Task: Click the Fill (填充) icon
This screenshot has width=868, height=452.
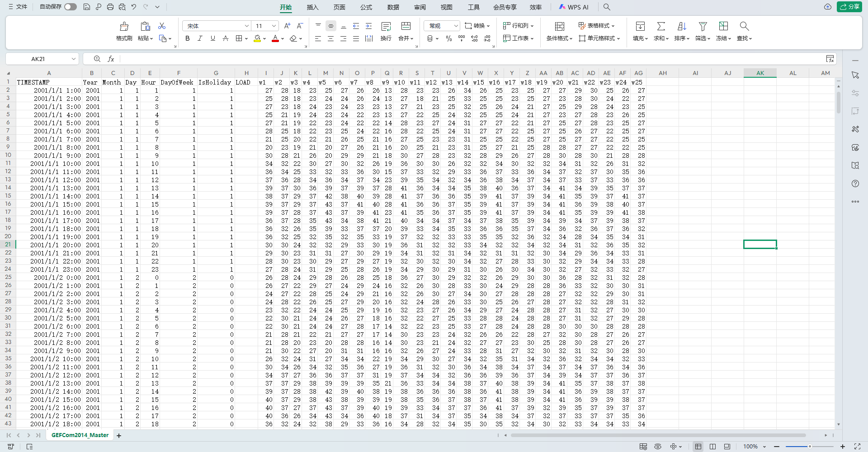Action: coord(640,26)
